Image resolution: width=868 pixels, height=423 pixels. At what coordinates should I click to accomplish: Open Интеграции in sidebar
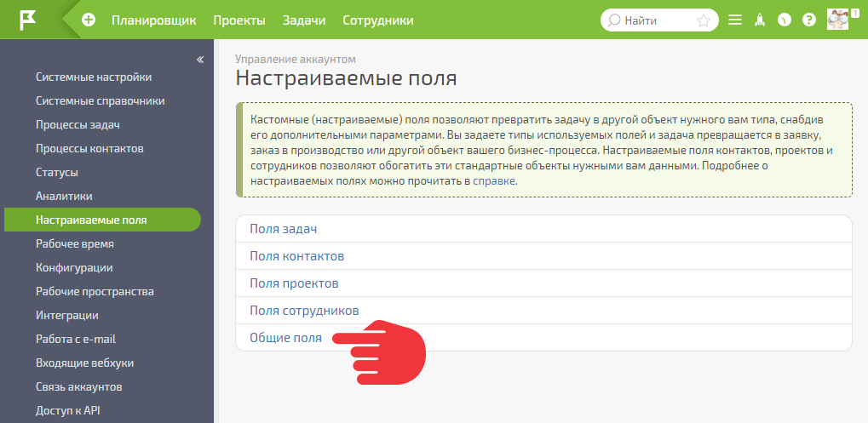click(x=67, y=315)
